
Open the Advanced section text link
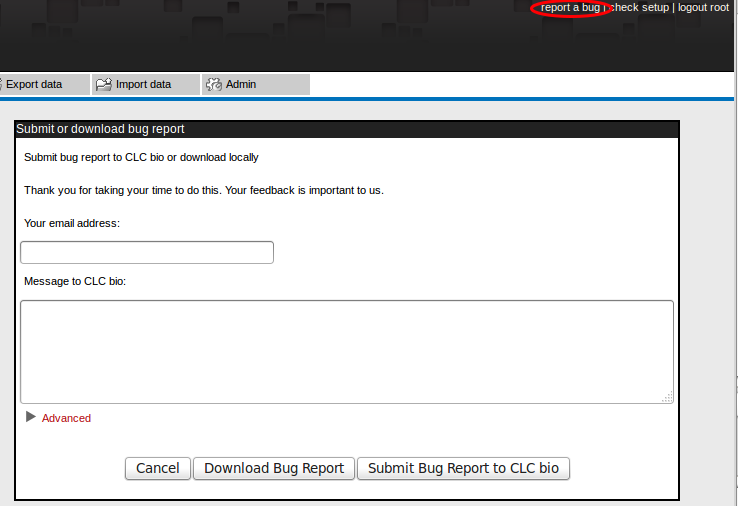click(x=66, y=418)
